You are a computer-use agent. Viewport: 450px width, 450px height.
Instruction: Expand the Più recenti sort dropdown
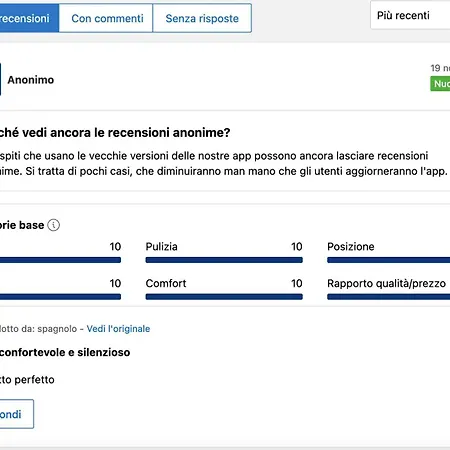point(410,15)
